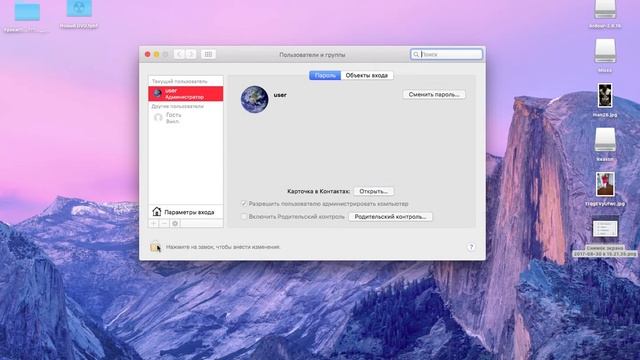Select the Гость account in sidebar
This screenshot has width=640, height=360.
(x=186, y=118)
